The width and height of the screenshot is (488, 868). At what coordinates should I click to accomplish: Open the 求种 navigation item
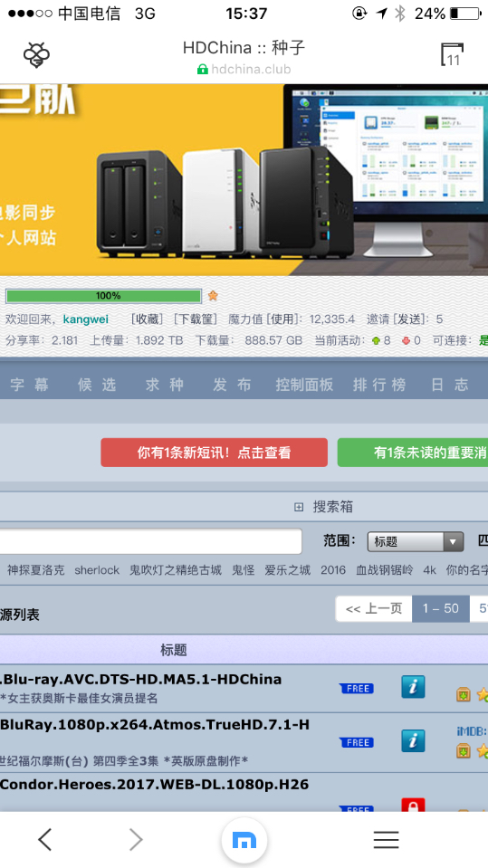tap(165, 385)
